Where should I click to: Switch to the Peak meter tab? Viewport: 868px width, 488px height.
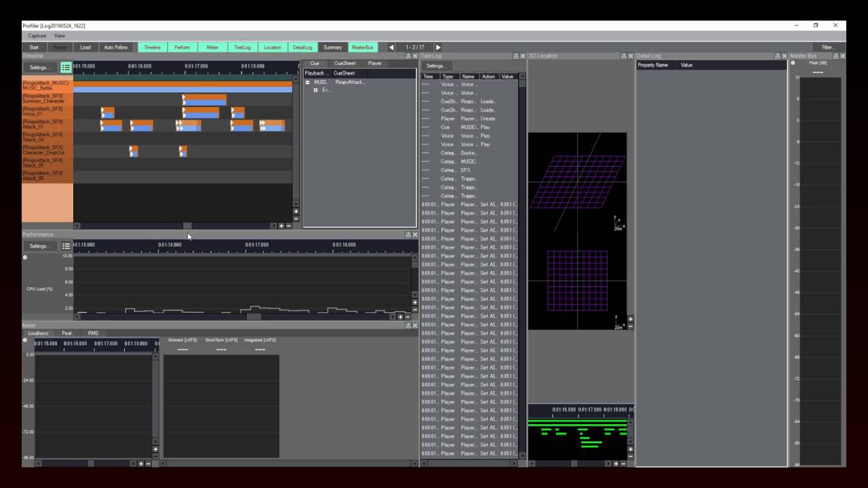tap(67, 333)
